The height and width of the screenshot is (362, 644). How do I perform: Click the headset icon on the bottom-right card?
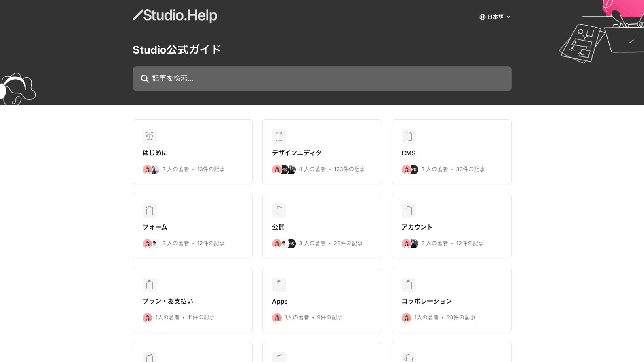(x=408, y=358)
